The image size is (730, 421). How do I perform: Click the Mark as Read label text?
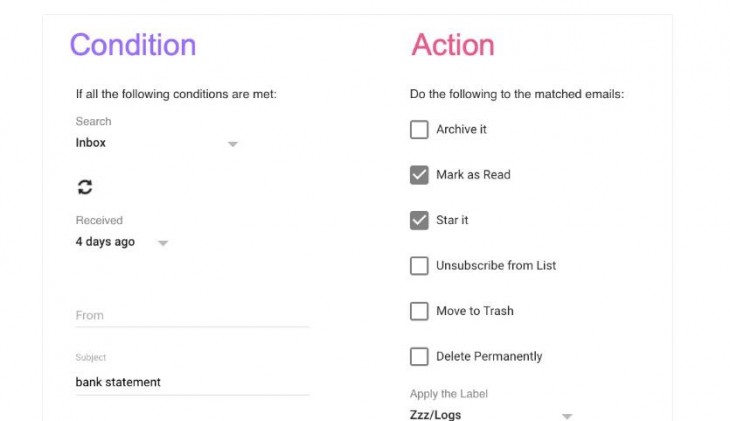click(x=473, y=175)
